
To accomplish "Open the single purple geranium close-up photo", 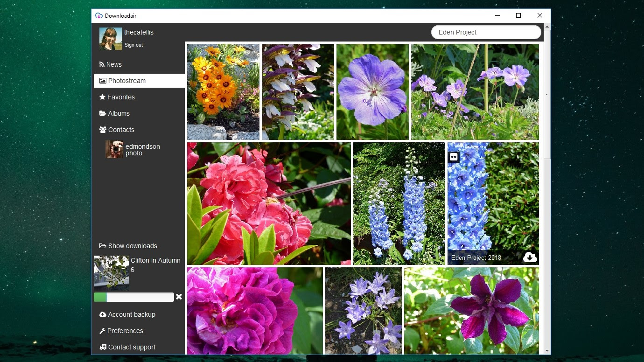I will (x=372, y=92).
